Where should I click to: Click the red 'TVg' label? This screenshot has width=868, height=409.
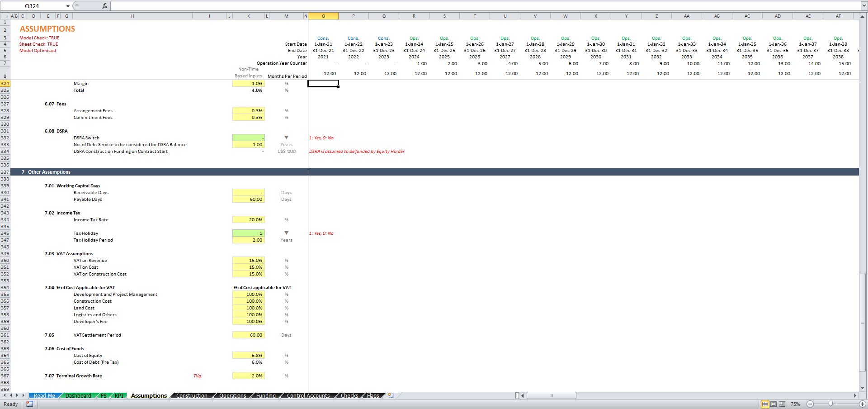tap(197, 376)
